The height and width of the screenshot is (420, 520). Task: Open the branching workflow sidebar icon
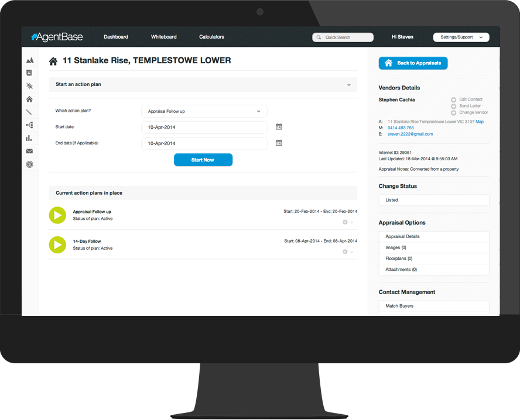[29, 125]
